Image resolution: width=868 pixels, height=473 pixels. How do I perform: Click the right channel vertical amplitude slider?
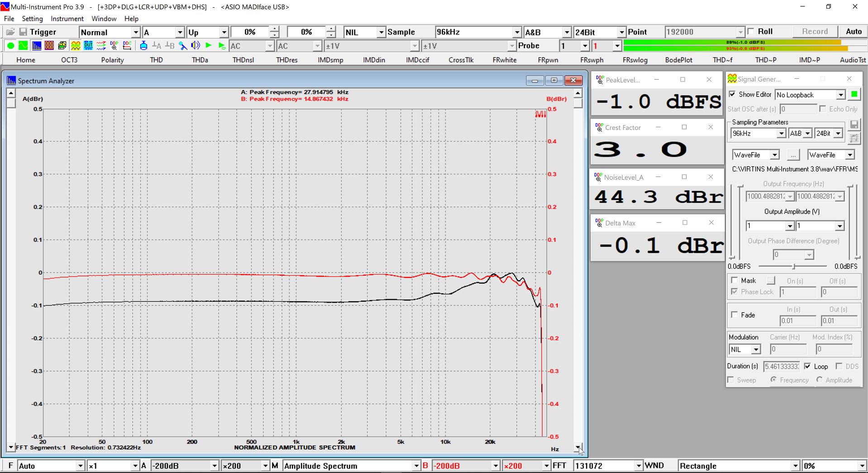[x=850, y=222]
